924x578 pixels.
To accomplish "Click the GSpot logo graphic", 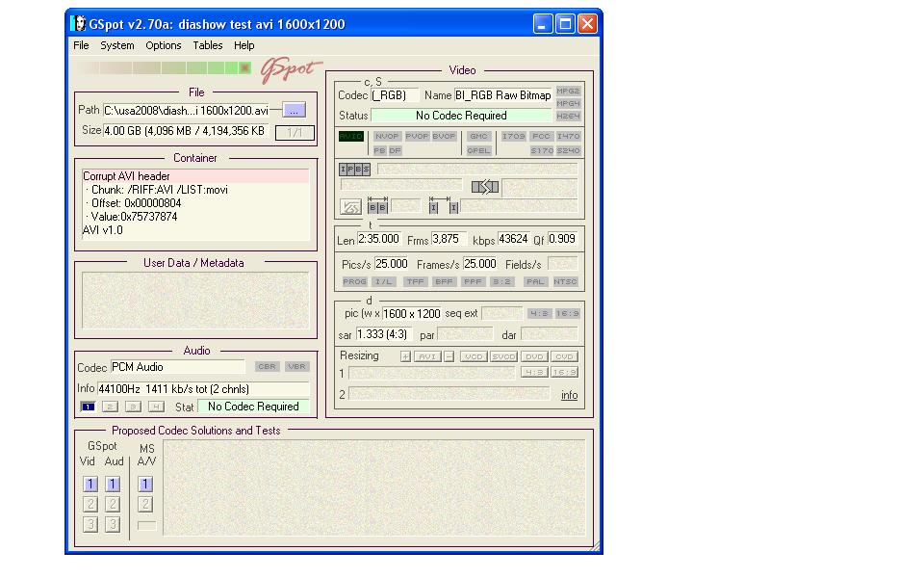I will coord(290,71).
